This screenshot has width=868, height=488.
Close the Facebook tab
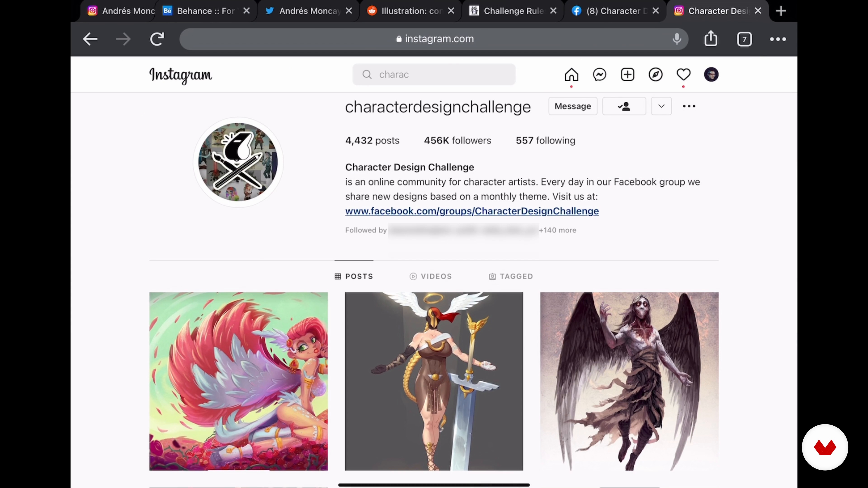(656, 11)
